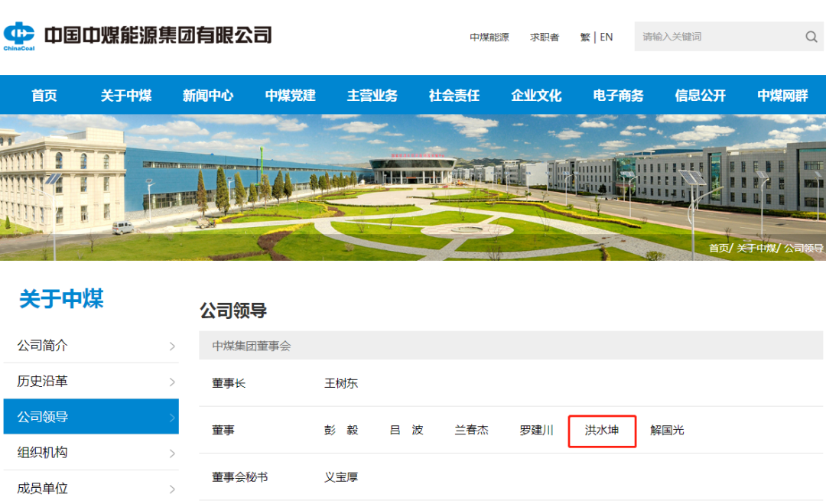The height and width of the screenshot is (504, 826).
Task: Select 历史沿革 in the sidebar
Action: (91, 381)
